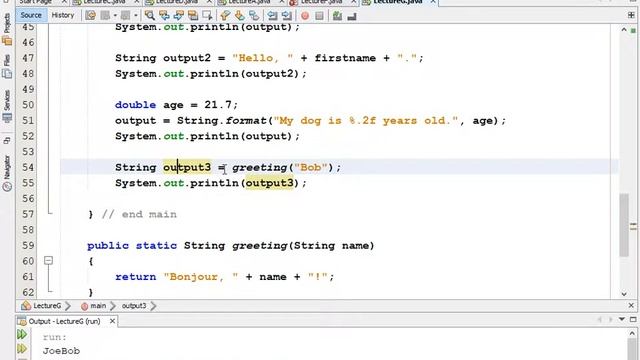Open output window tab list dropdown
The image size is (640, 360).
pyautogui.click(x=622, y=320)
